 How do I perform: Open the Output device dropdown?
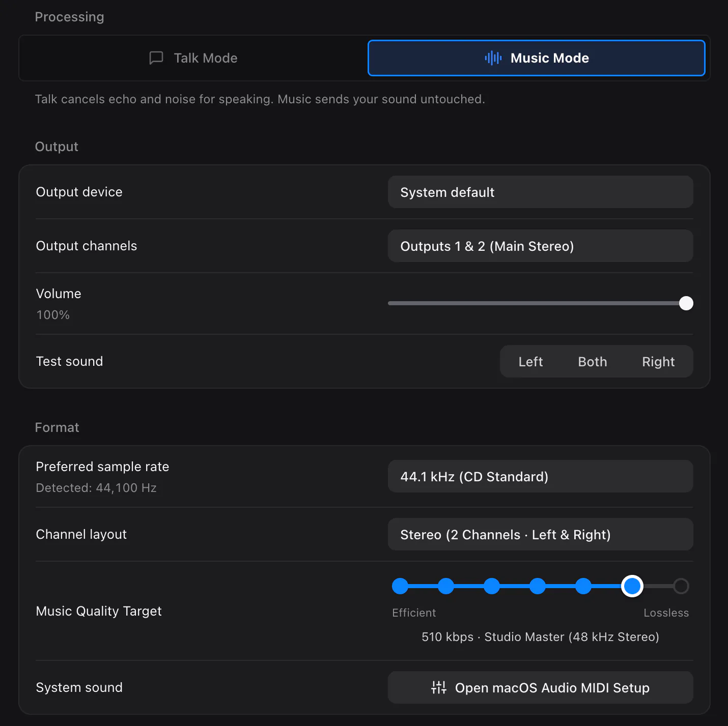(541, 192)
